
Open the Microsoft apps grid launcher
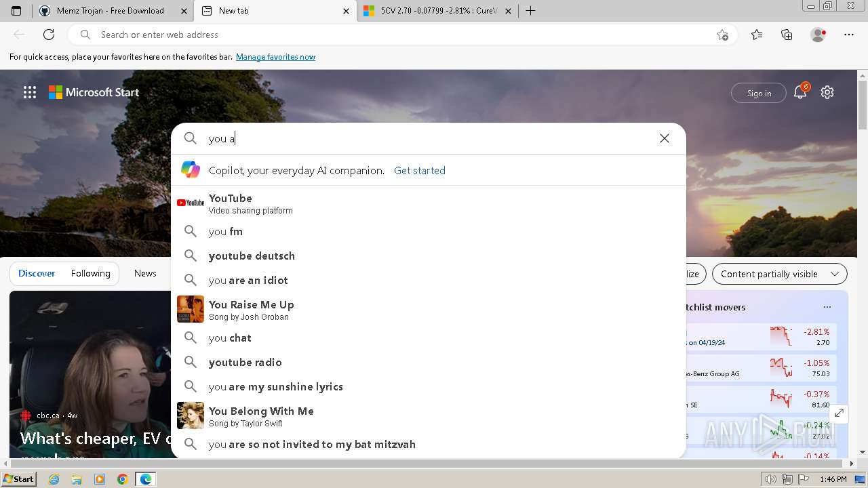[x=30, y=92]
